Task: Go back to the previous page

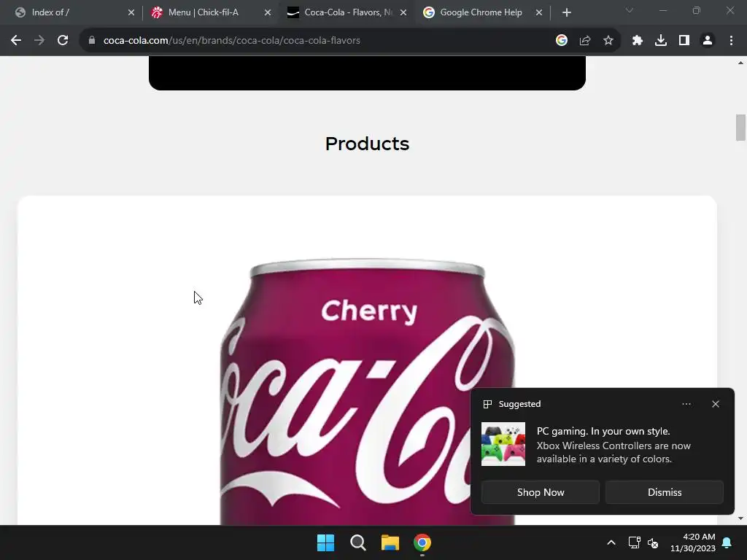Action: 16,41
